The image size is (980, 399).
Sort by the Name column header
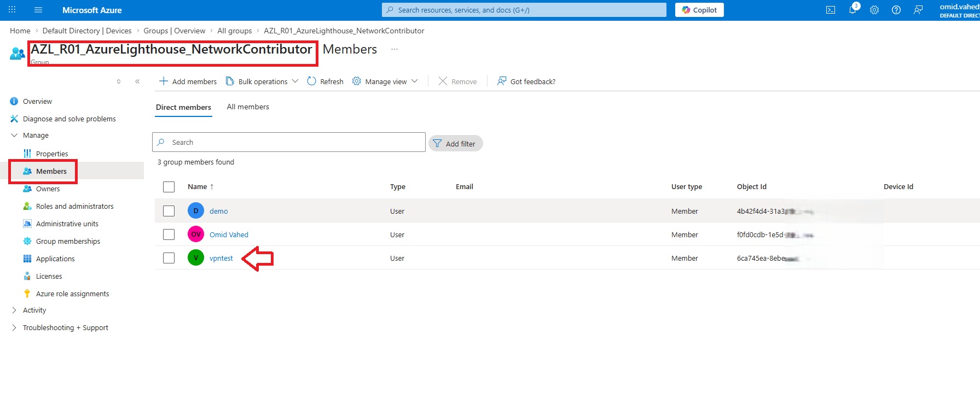click(200, 186)
